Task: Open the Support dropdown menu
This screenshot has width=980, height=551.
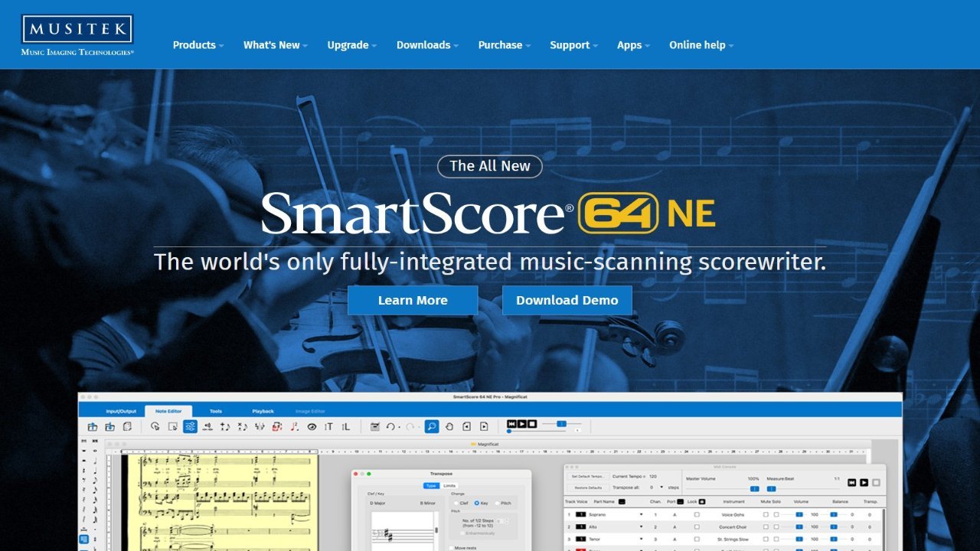Action: point(574,45)
